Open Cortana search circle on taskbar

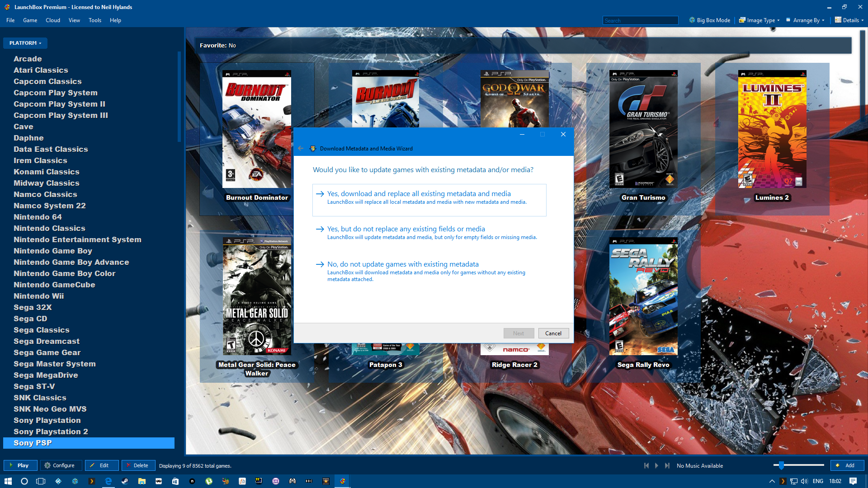pos(24,481)
